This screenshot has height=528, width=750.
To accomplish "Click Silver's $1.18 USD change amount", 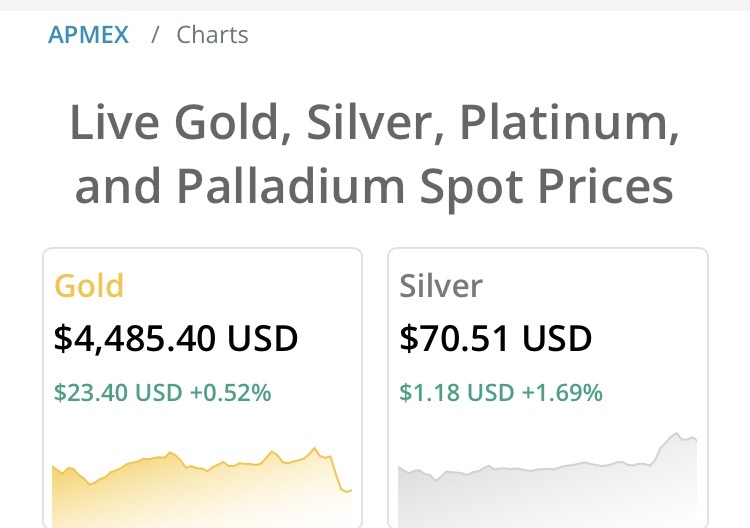I will [x=457, y=393].
